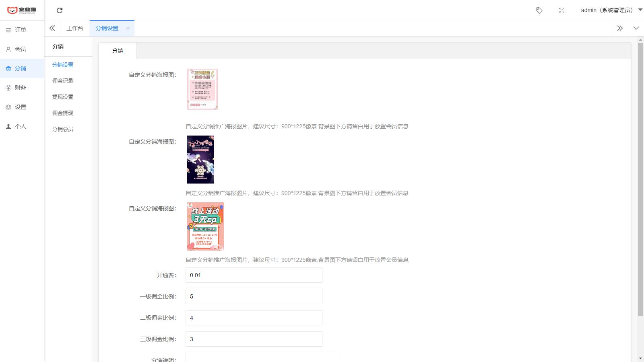Open 佣金记录 in submenu

(x=63, y=81)
